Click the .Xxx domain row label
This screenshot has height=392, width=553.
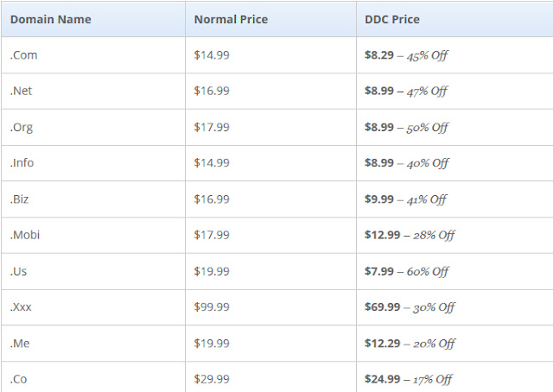pos(21,307)
